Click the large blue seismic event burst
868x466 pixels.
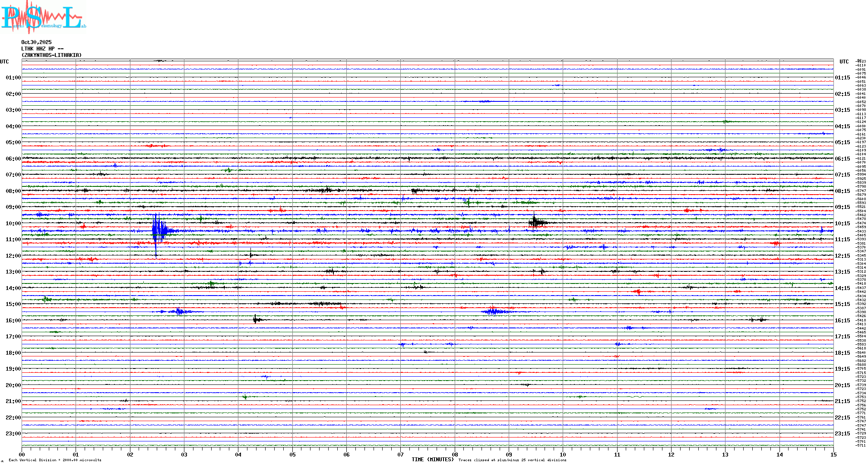(x=159, y=230)
